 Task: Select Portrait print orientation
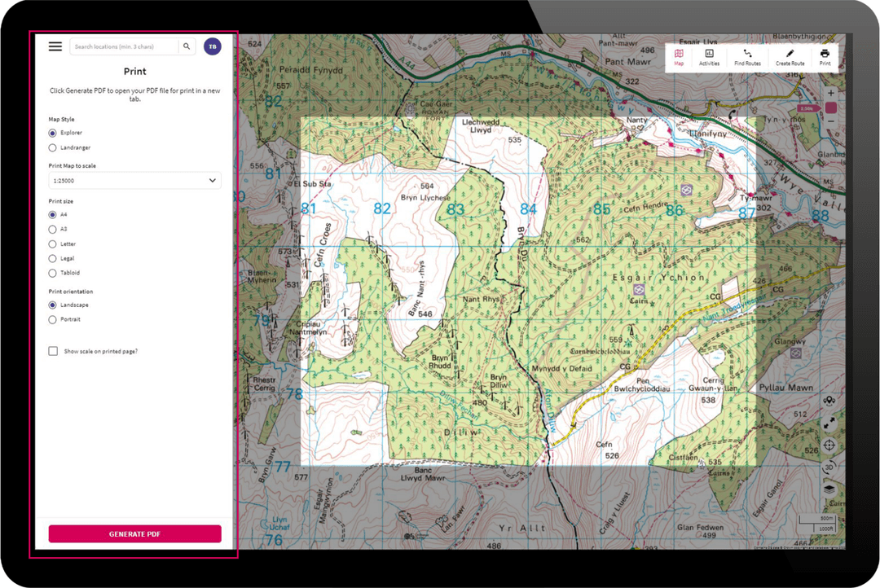point(53,319)
